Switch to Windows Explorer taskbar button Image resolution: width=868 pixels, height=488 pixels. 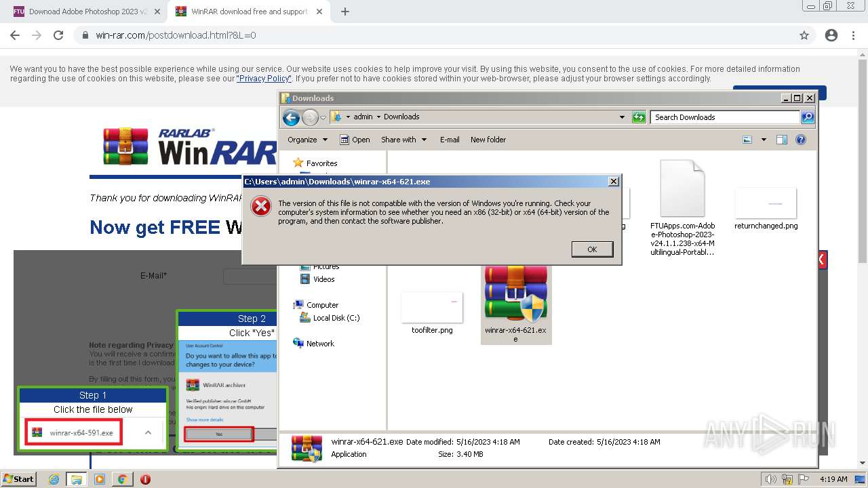77,479
